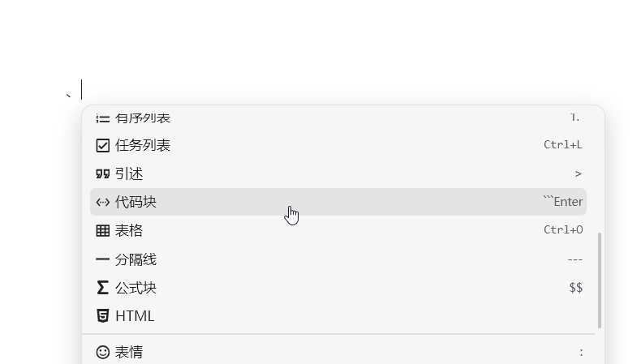The image size is (641, 364).
Task: Click the task list checkbox icon
Action: (103, 145)
